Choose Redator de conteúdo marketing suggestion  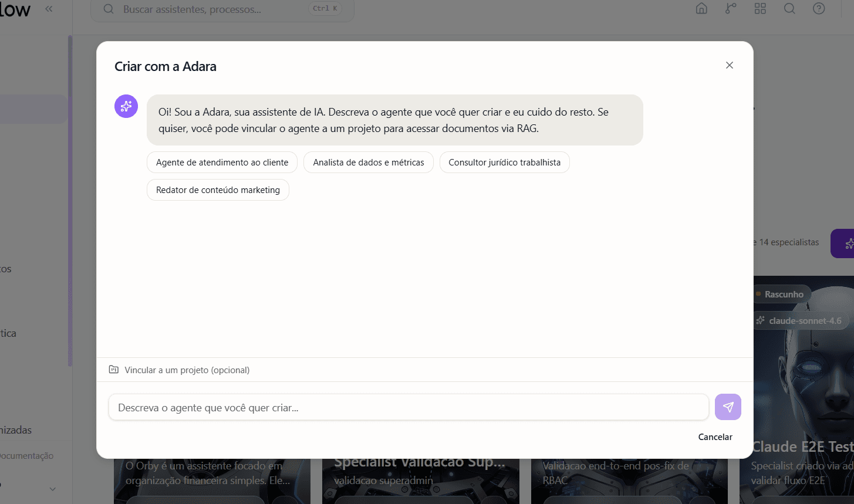218,190
